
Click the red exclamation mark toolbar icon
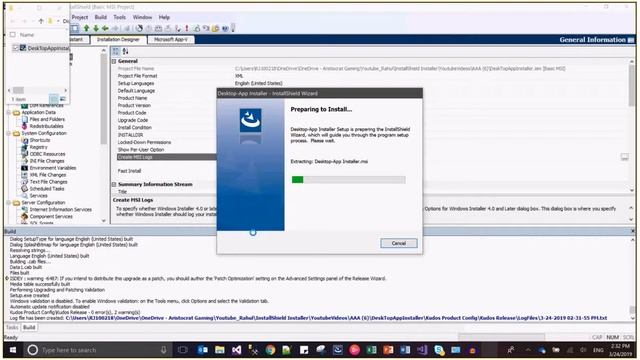pyautogui.click(x=187, y=28)
